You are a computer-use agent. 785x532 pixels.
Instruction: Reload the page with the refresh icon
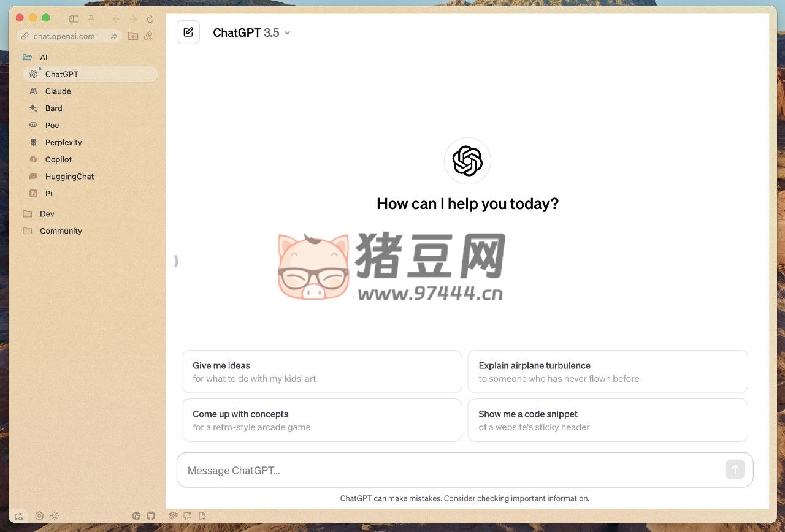point(150,19)
